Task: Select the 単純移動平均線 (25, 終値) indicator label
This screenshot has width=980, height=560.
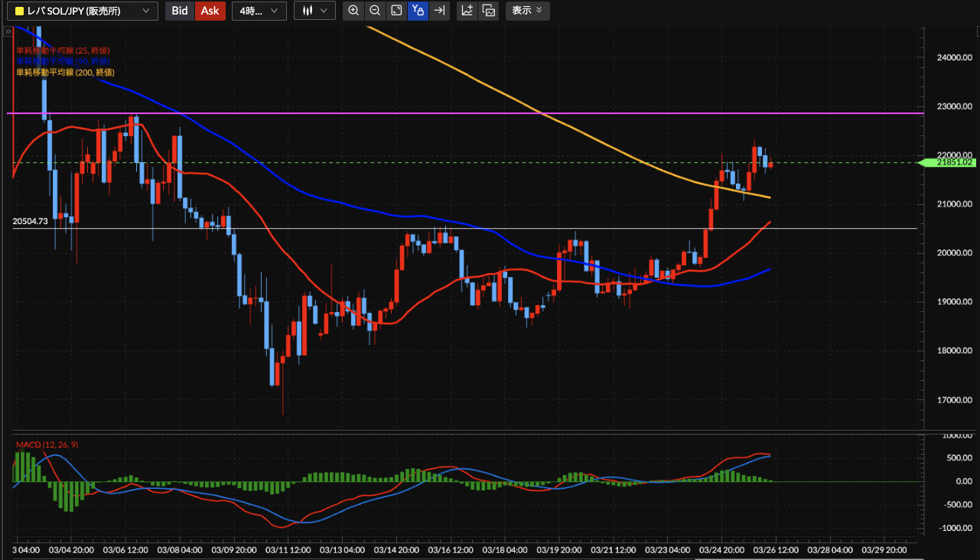Action: (63, 50)
